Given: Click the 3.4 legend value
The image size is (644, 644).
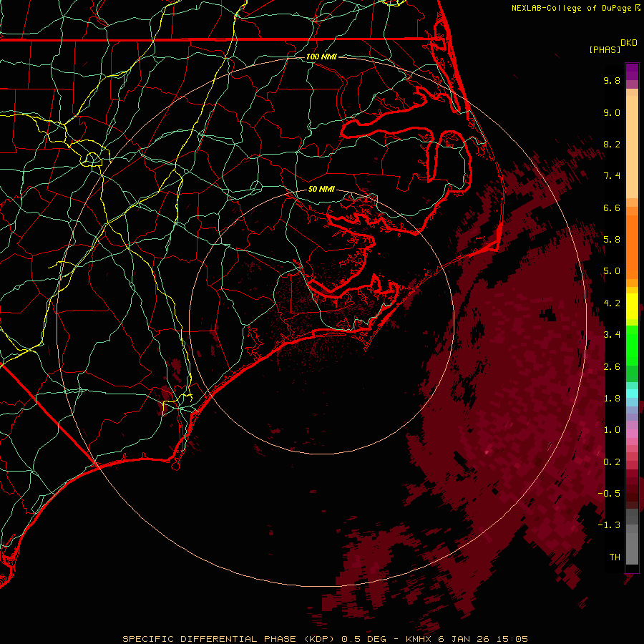Looking at the screenshot, I should (612, 335).
